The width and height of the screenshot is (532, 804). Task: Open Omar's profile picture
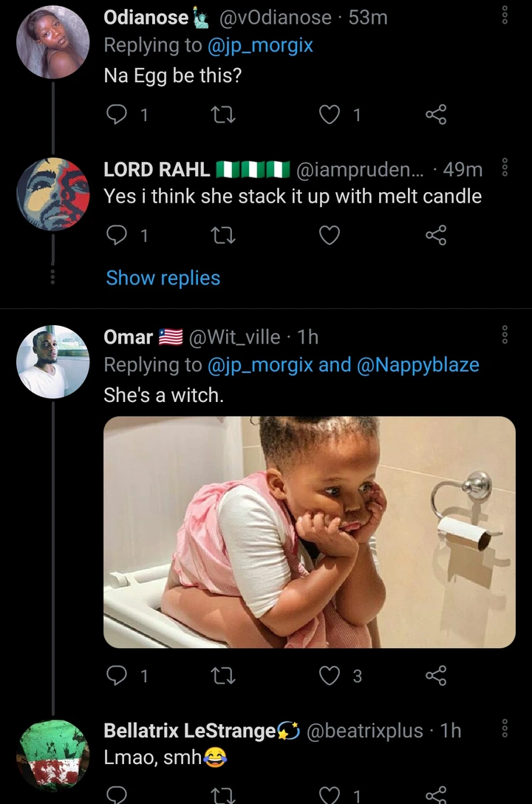coord(52,361)
